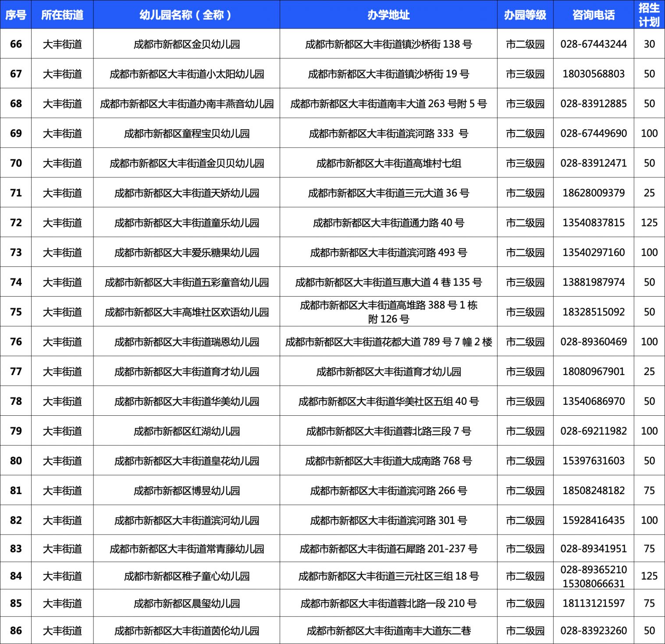Click 成都市新都区晨玺幼儿园
Viewport: 665px width, 644px height.
[187, 604]
